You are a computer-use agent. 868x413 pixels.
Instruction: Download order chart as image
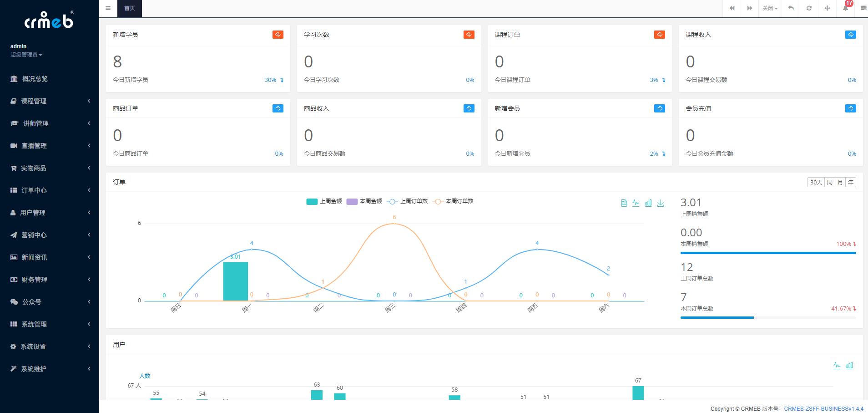click(x=661, y=203)
